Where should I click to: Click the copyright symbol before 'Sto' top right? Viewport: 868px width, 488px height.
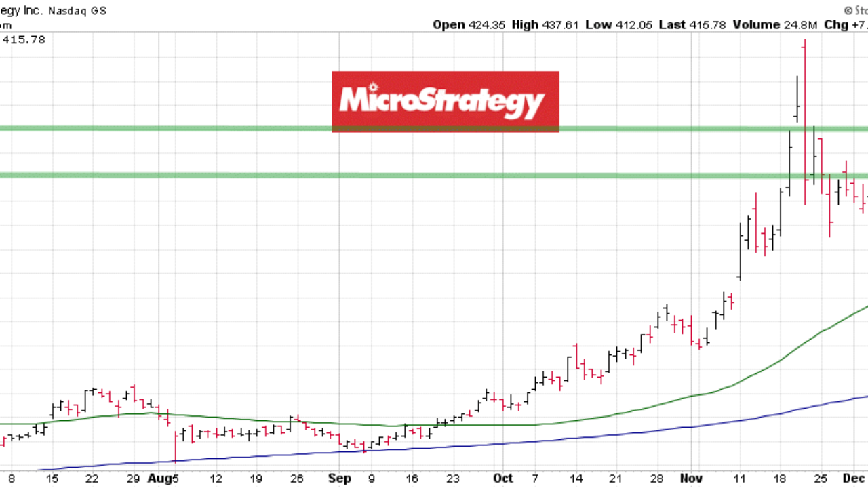[x=848, y=9]
